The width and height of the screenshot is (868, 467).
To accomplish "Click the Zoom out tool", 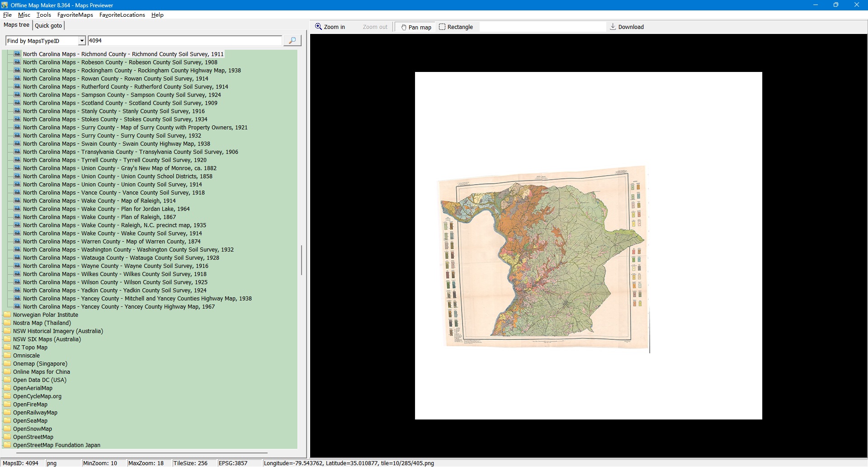I will pyautogui.click(x=375, y=27).
